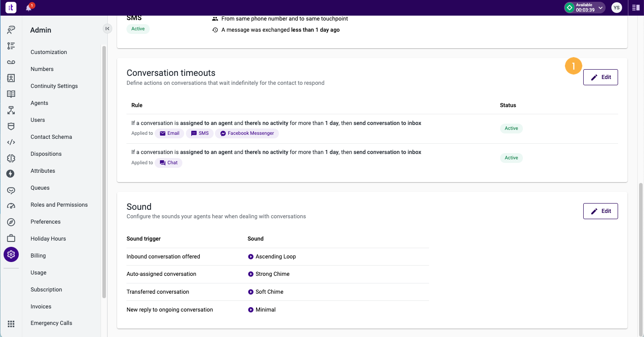Image resolution: width=644 pixels, height=337 pixels.
Task: Open the code brackets icon in sidebar
Action: coord(11,142)
